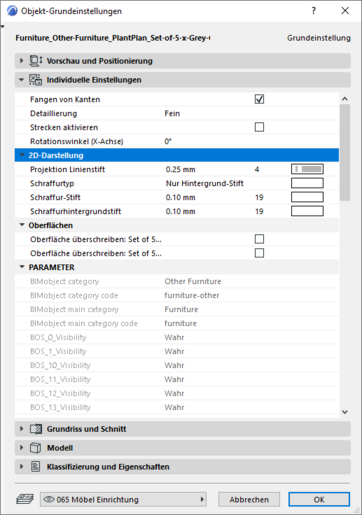The width and height of the screenshot is (362, 515).
Task: Collapse the 2D-Darstellung section
Action: [x=22, y=155]
